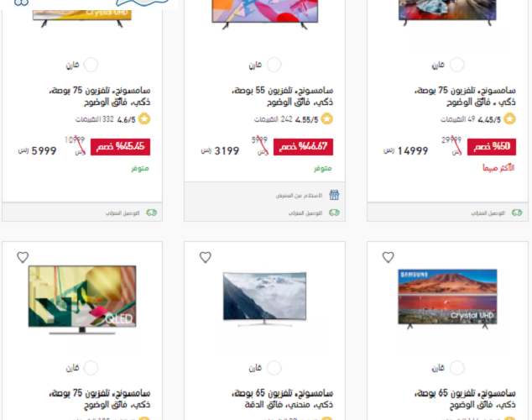Click the 50% discount badge
This screenshot has height=420, width=532.
click(492, 147)
